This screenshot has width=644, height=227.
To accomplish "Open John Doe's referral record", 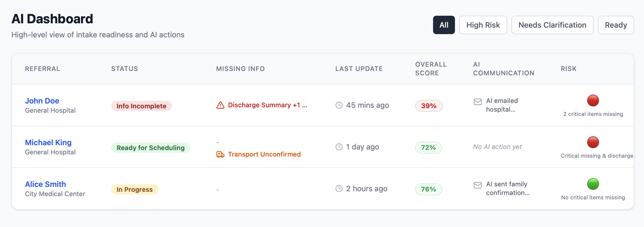I will pos(42,100).
